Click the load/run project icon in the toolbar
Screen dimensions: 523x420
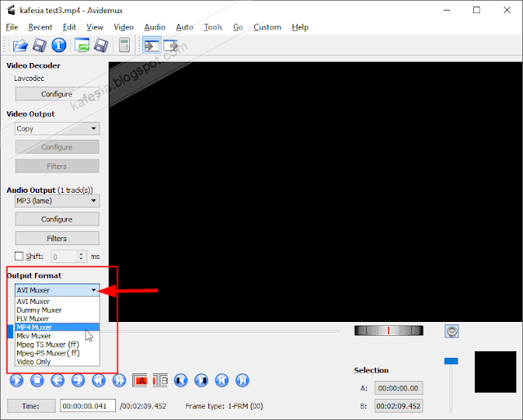pyautogui.click(x=82, y=45)
